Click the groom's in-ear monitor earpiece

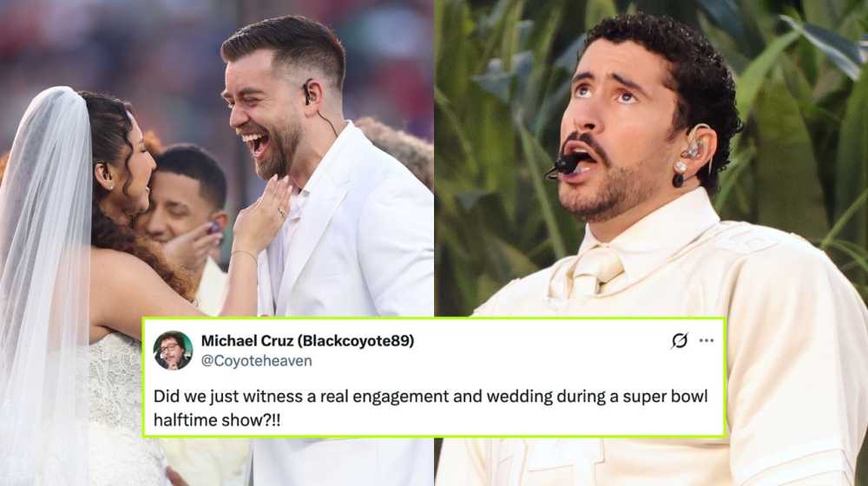(307, 93)
